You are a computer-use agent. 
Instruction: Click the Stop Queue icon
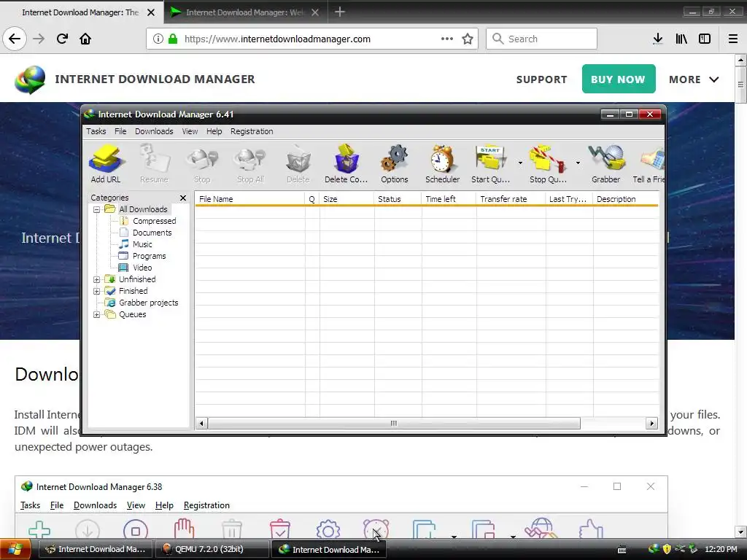[x=548, y=164]
